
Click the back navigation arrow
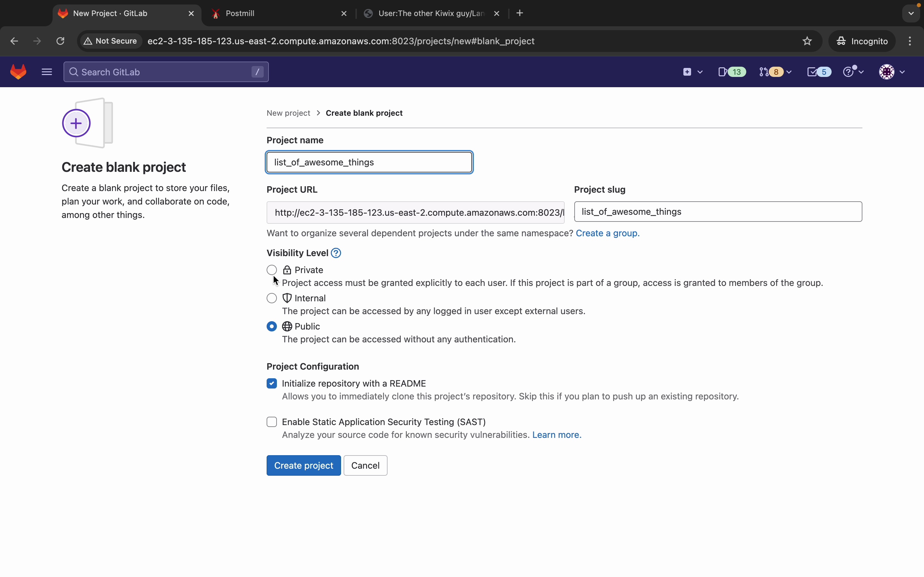(14, 41)
